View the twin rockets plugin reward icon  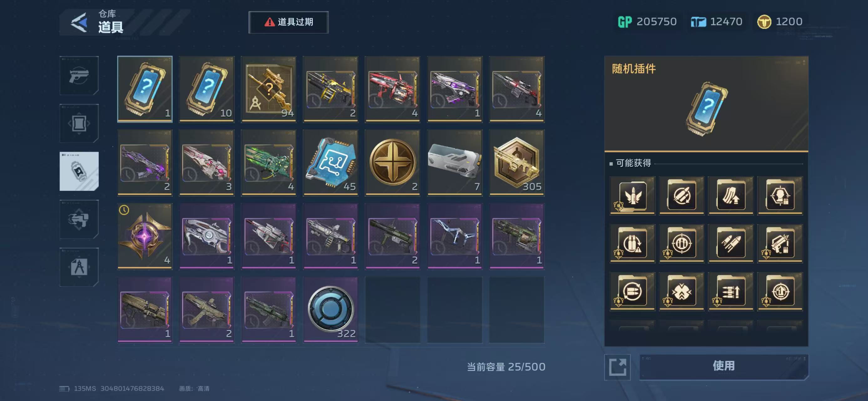(731, 243)
